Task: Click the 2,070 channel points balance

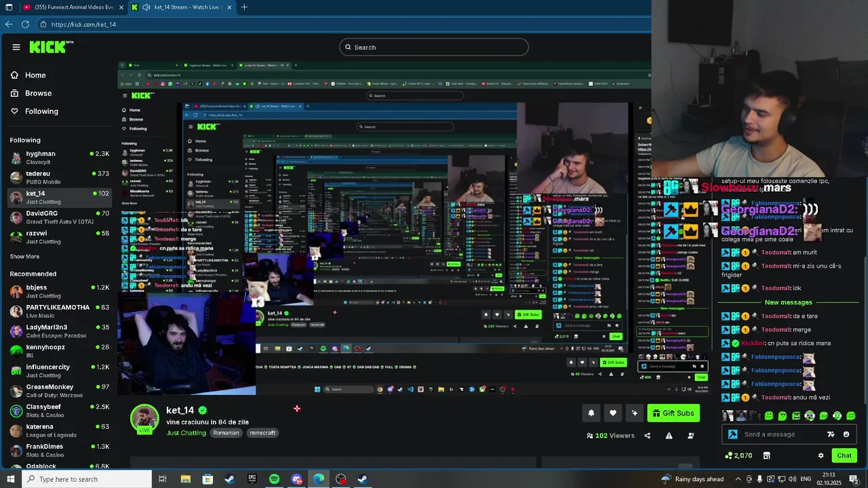Action: [738, 455]
